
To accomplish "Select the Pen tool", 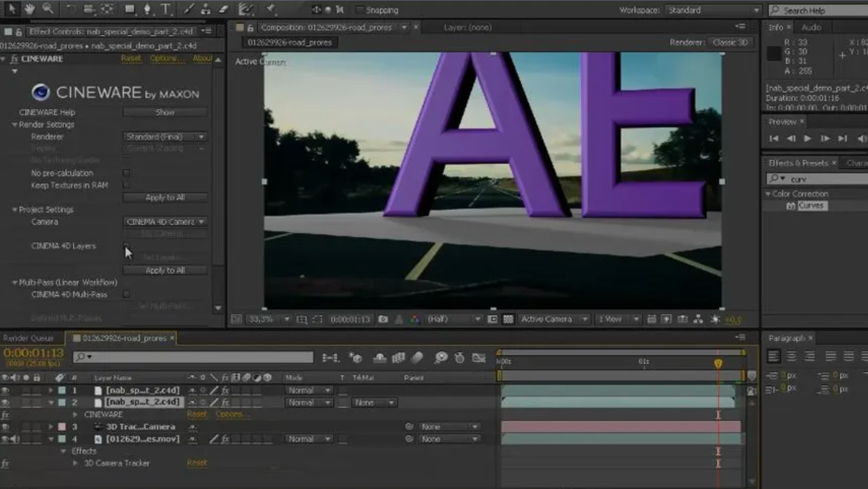I will pos(147,9).
